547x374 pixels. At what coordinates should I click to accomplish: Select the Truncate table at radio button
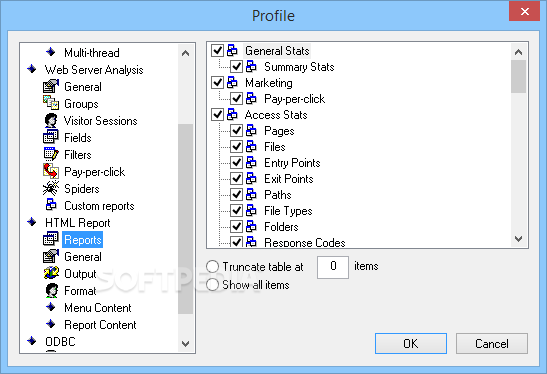(212, 267)
